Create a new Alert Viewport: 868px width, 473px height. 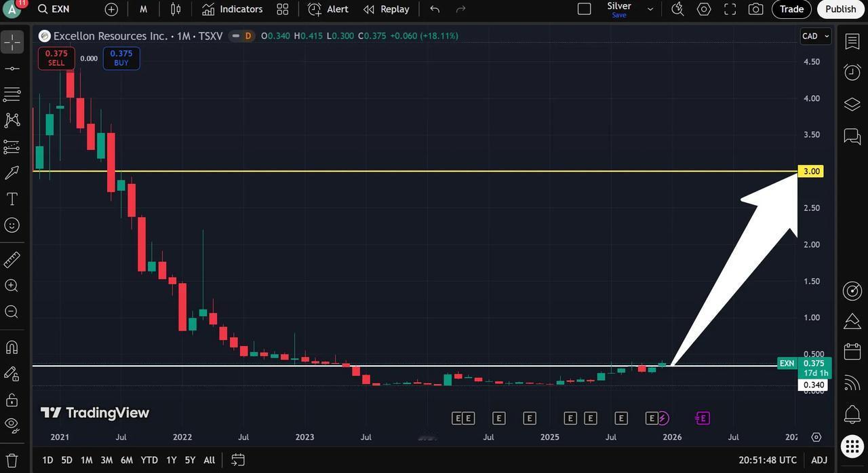click(328, 9)
